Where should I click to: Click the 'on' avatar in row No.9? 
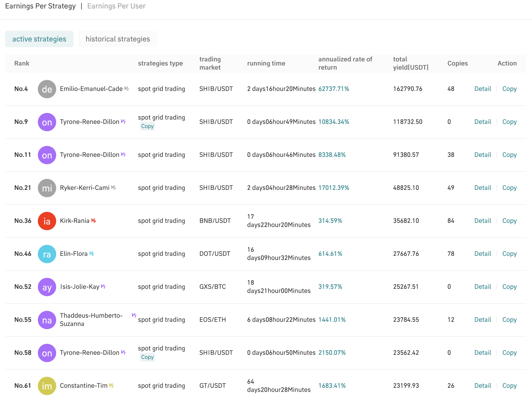tap(47, 122)
